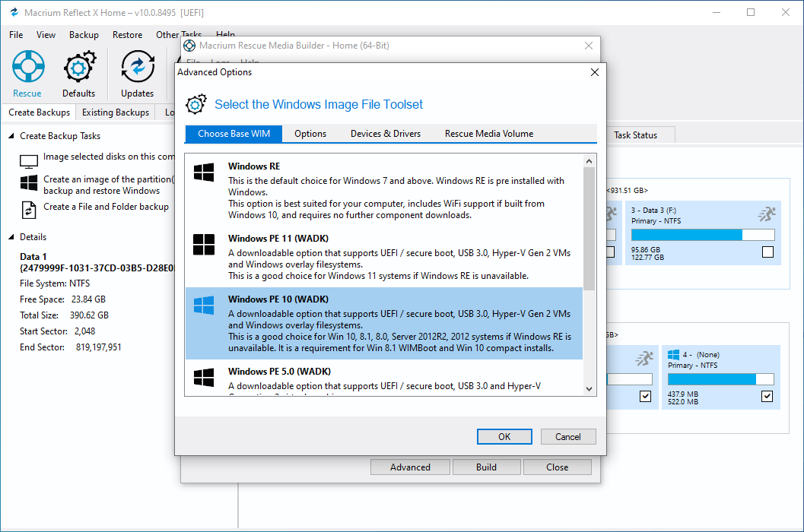This screenshot has width=804, height=532.
Task: Select the Windows RE logo icon
Action: [x=204, y=173]
